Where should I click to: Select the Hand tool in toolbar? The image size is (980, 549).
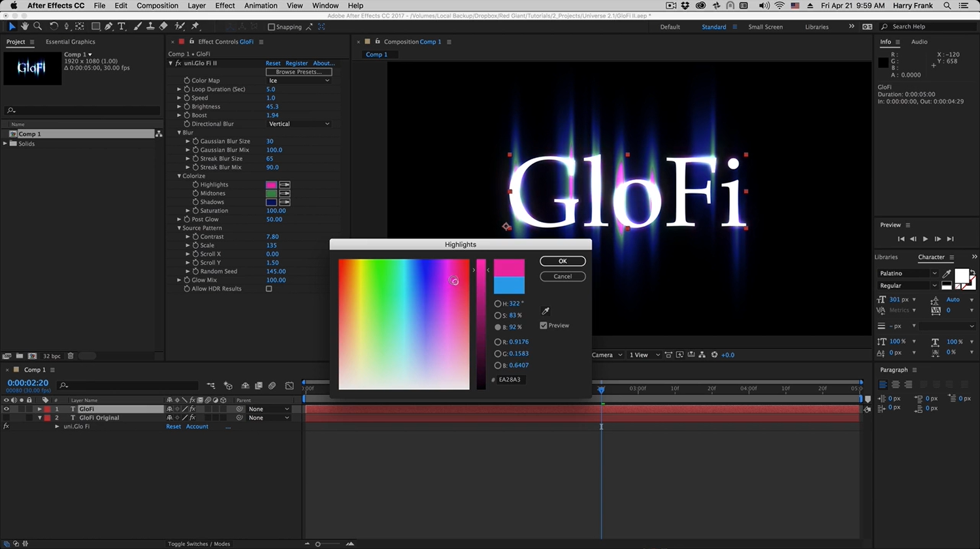pyautogui.click(x=25, y=26)
